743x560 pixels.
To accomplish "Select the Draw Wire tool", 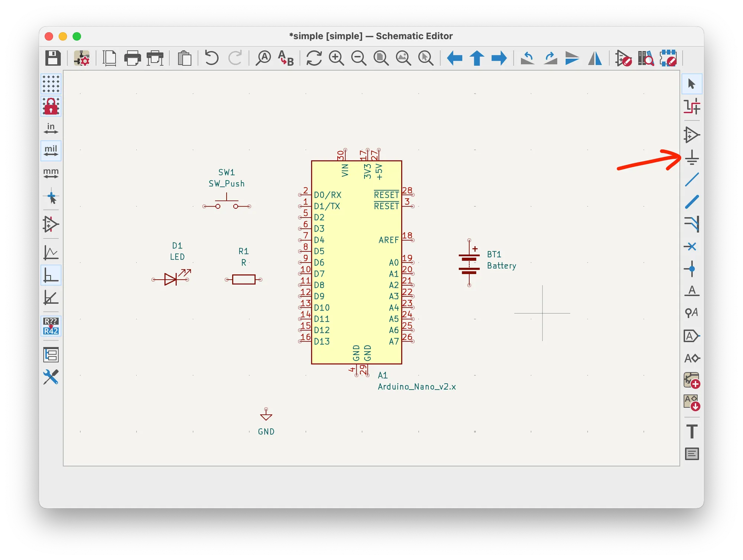I will [692, 180].
